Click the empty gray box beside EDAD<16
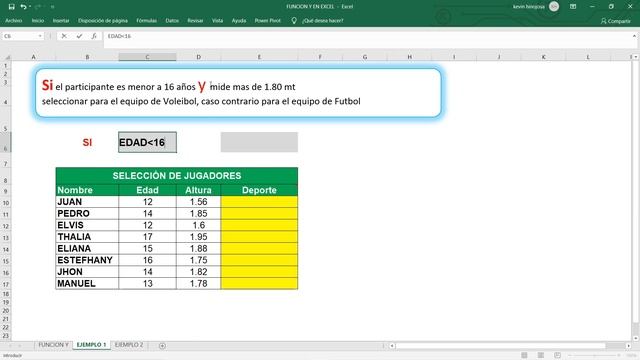The image size is (640, 360). coord(259,142)
